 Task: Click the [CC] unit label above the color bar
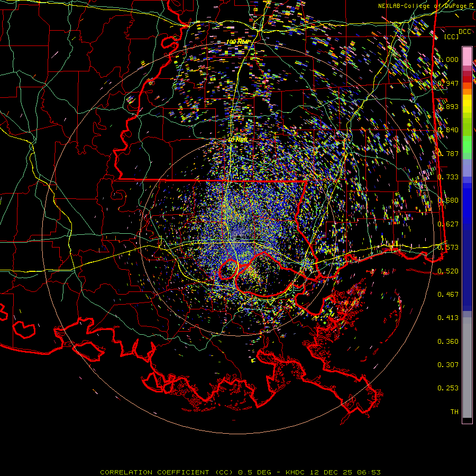pyautogui.click(x=452, y=36)
